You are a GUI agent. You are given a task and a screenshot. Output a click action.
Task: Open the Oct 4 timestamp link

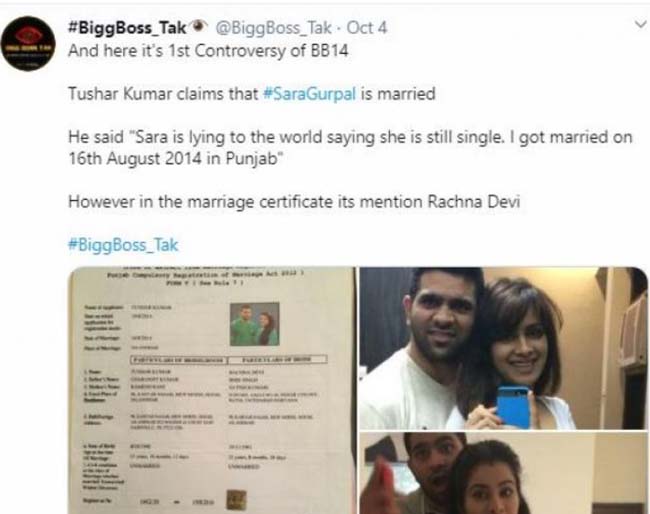[367, 28]
